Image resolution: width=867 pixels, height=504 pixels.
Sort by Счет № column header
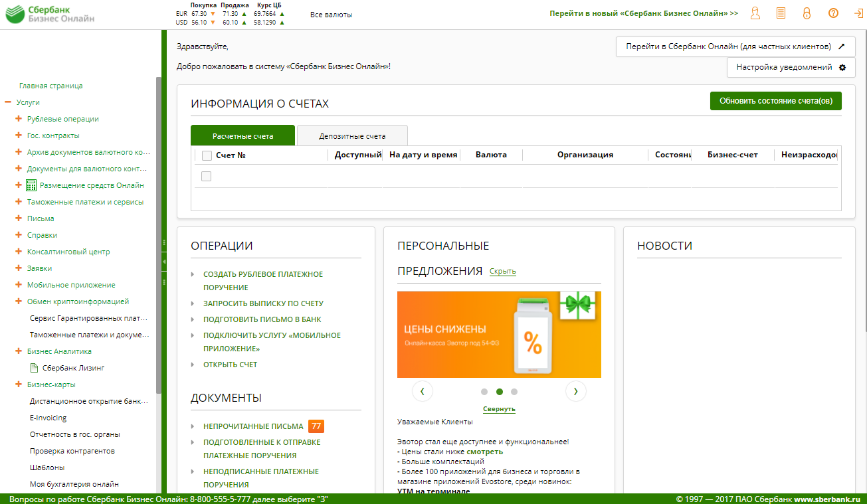coord(231,155)
